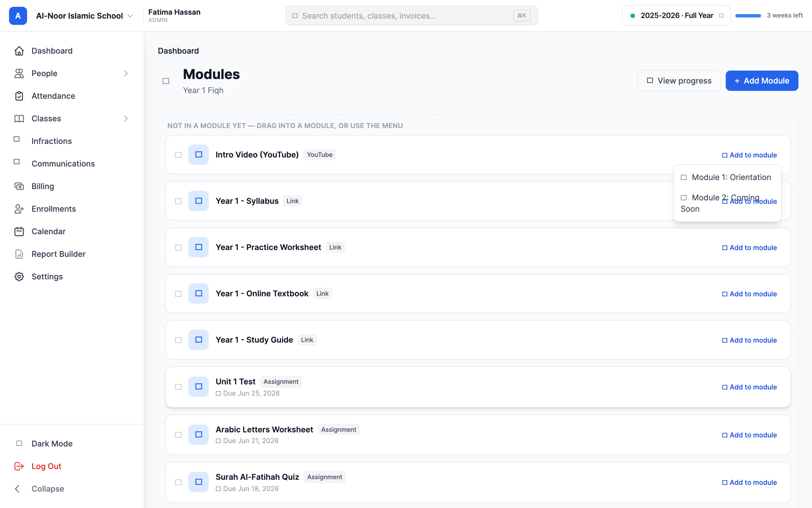
Task: Click the Report Builder document icon
Action: click(x=19, y=254)
